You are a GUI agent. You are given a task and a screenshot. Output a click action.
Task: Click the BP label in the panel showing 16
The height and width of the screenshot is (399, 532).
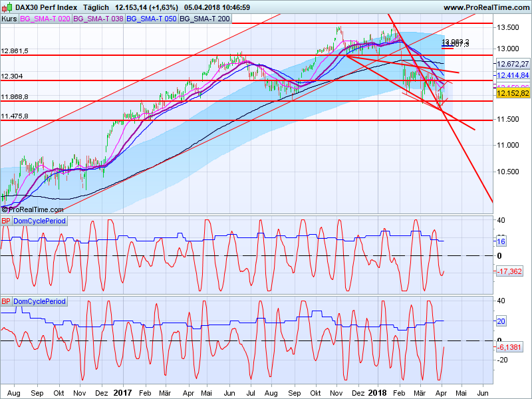tap(6, 221)
